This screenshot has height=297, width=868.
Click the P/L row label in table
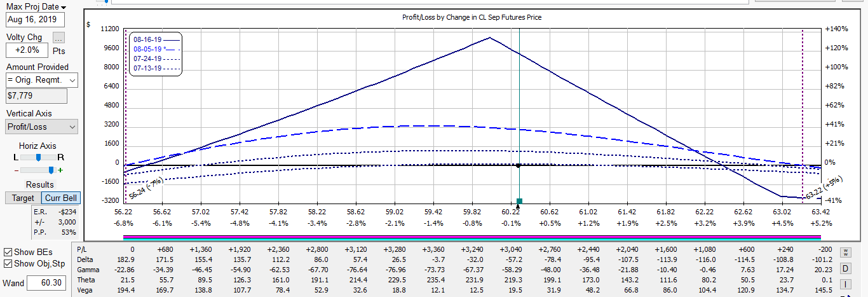[83, 249]
